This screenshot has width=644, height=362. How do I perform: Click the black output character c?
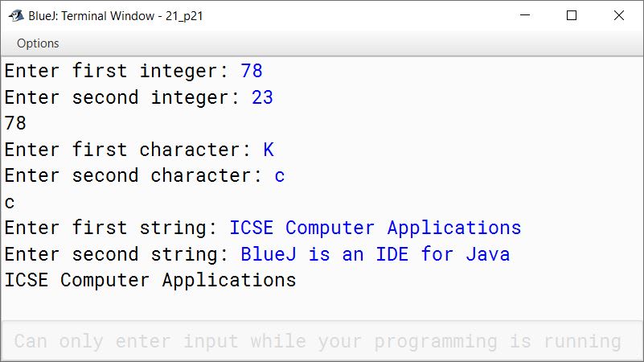(10, 202)
